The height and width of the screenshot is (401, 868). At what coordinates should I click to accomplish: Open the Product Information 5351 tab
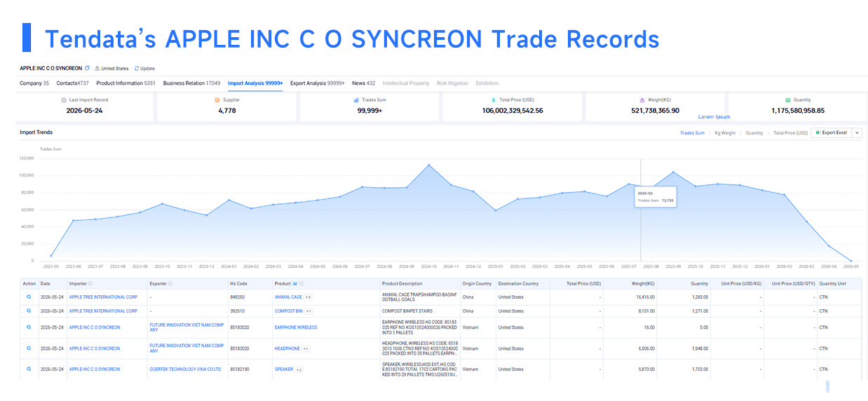[x=126, y=83]
